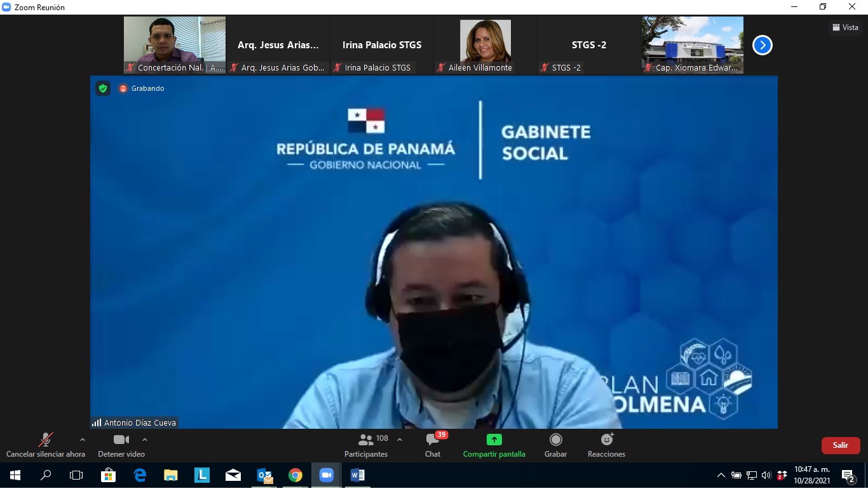This screenshot has width=868, height=498.
Task: Select Concertación Nal. participant thumbnail
Action: 175,45
